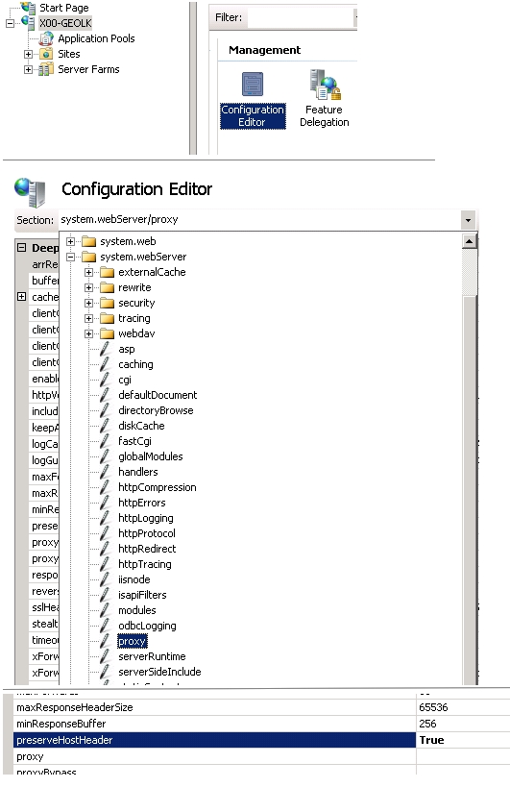The width and height of the screenshot is (510, 812).
Task: Collapse the X00-GEOLK server node
Action: pyautogui.click(x=10, y=23)
